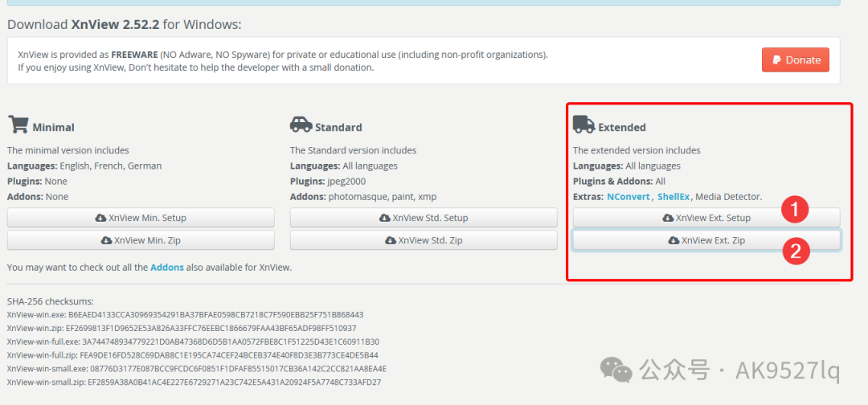Click download cloud icon on XnView Std. Zip

click(x=390, y=240)
